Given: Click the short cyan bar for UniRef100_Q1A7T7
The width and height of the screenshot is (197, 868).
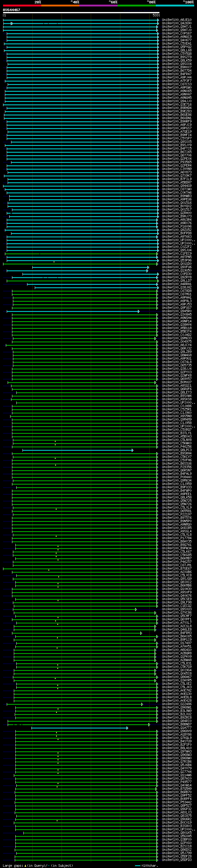Looking at the screenshot, I should coord(79,728).
